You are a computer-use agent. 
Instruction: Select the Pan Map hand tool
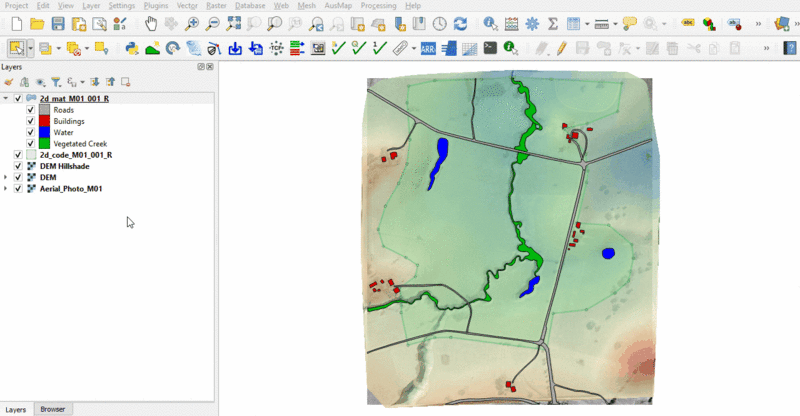point(150,23)
